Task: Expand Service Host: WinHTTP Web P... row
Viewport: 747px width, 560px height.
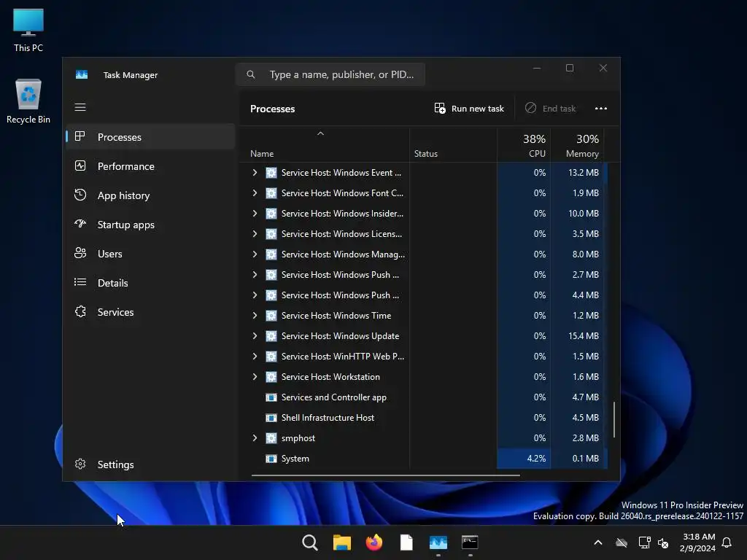Action: pos(255,356)
